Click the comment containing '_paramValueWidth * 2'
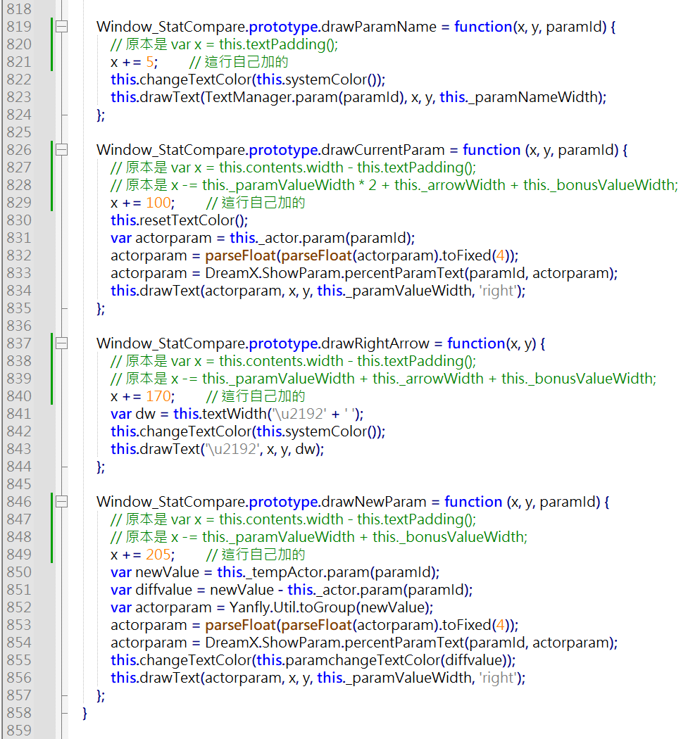Screen dimensions: 700x739 pyautogui.click(x=394, y=185)
